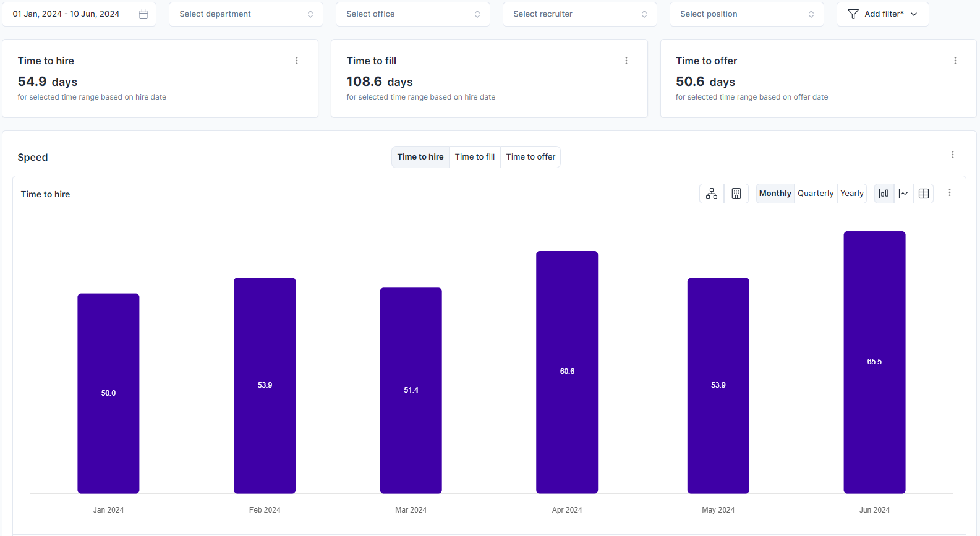
Task: Open Select position dropdown
Action: pyautogui.click(x=747, y=14)
